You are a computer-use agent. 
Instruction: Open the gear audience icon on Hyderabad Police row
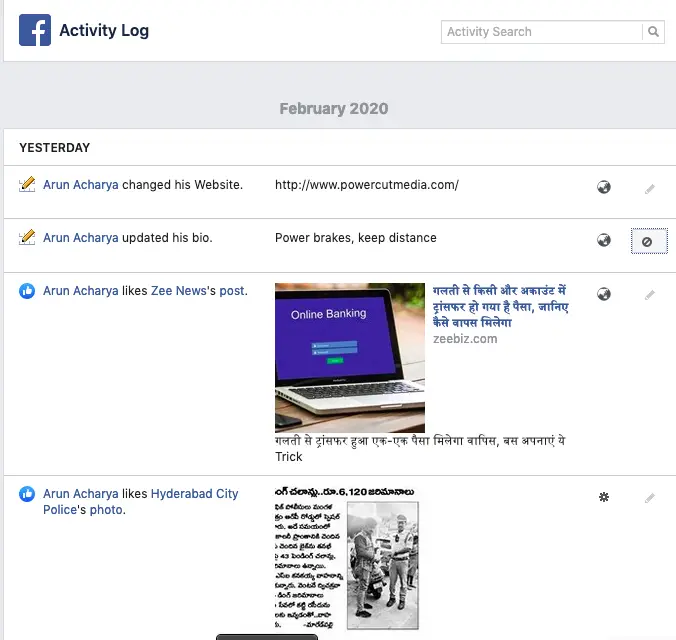604,497
